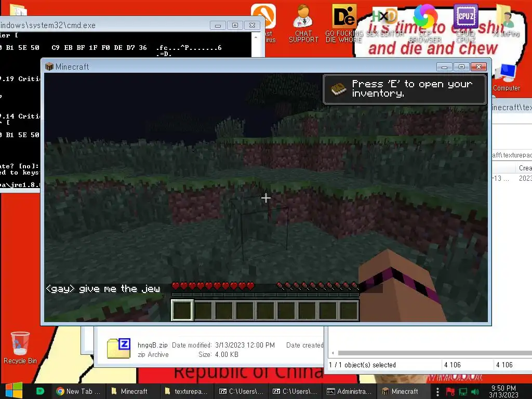Open the volume speaker tray icon
Viewport: 532px width, 399px height.
475,392
